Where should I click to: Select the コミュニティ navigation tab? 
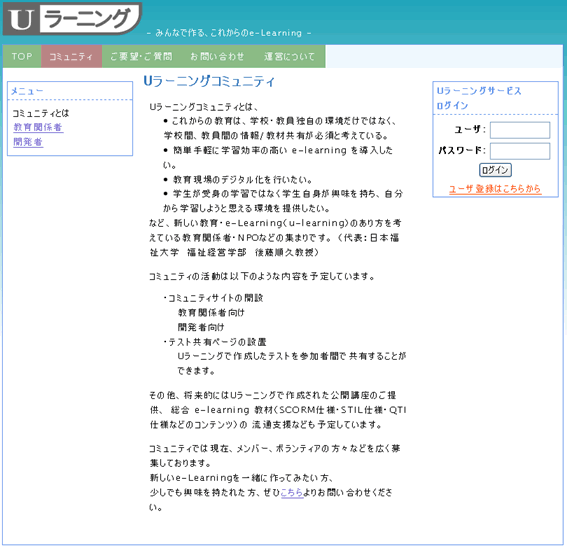coord(71,56)
